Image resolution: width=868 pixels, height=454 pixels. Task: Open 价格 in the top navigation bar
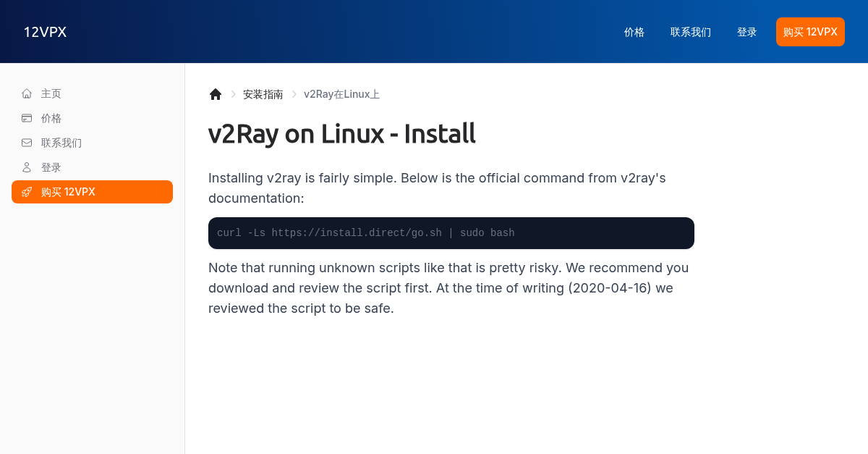click(x=634, y=32)
